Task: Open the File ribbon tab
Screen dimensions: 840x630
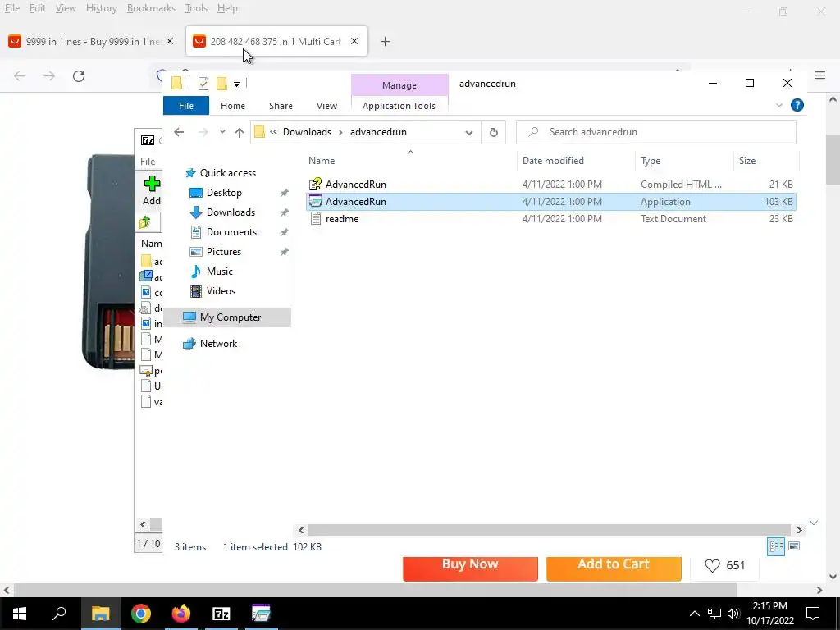Action: (186, 106)
